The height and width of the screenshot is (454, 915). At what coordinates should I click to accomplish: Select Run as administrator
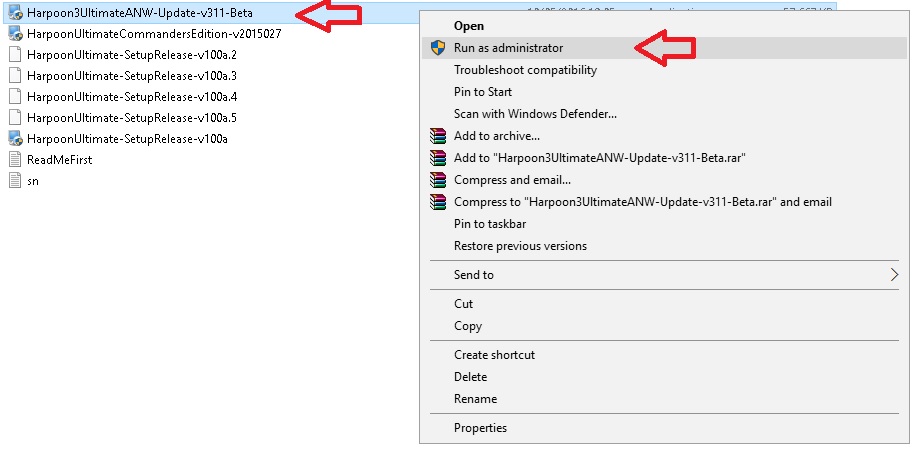(508, 48)
